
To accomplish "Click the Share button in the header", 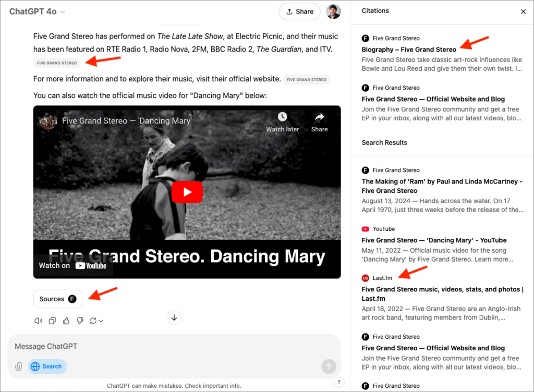I will click(300, 11).
